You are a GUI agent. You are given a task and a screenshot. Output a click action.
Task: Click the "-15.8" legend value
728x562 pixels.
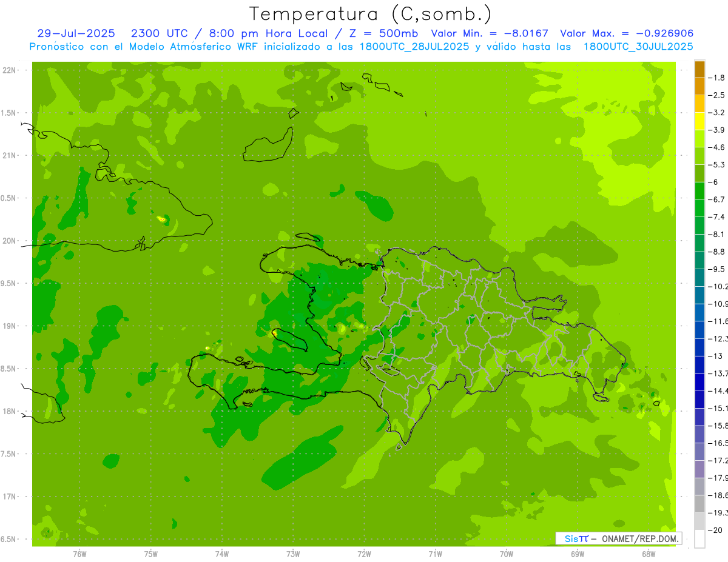718,426
